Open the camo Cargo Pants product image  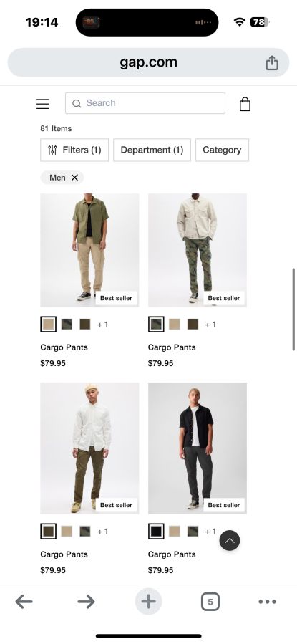point(198,250)
